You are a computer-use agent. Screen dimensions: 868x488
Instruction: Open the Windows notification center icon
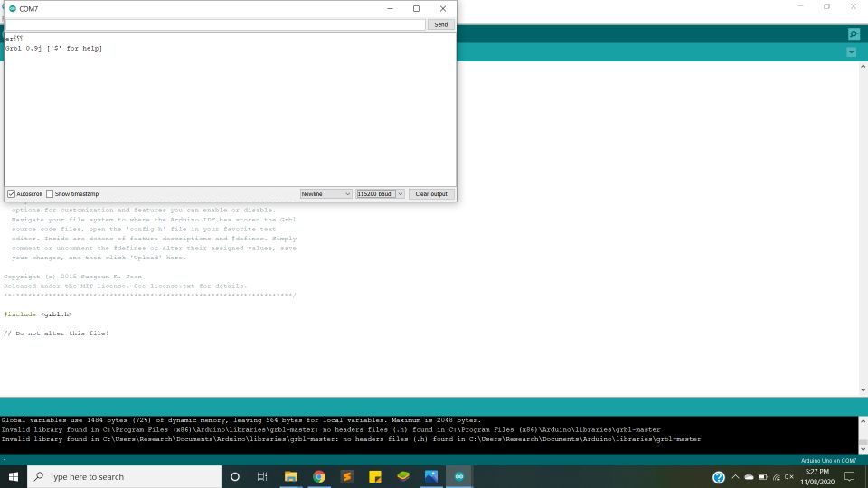850,477
